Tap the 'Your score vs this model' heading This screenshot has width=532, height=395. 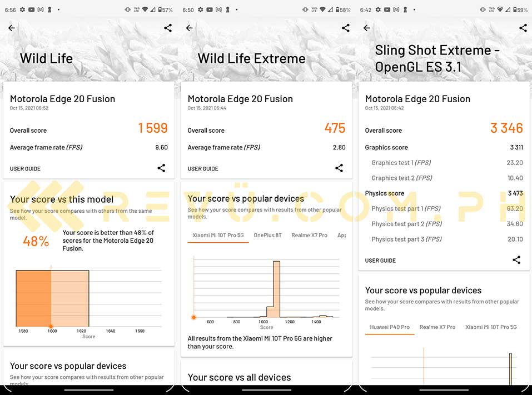click(x=62, y=199)
